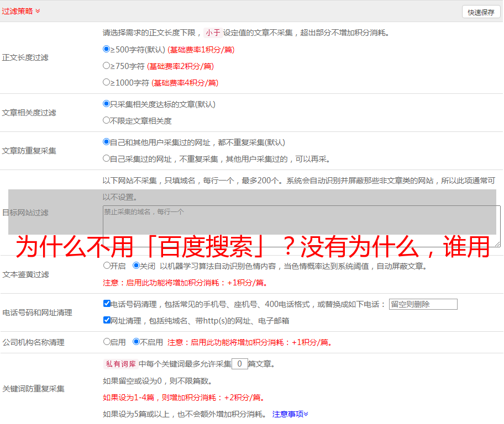Select the ≥1000字符 radio option
The image size is (504, 424).
coord(106,82)
